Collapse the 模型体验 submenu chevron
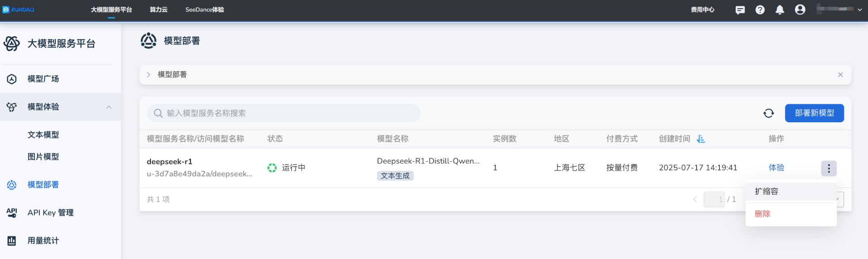 (109, 107)
